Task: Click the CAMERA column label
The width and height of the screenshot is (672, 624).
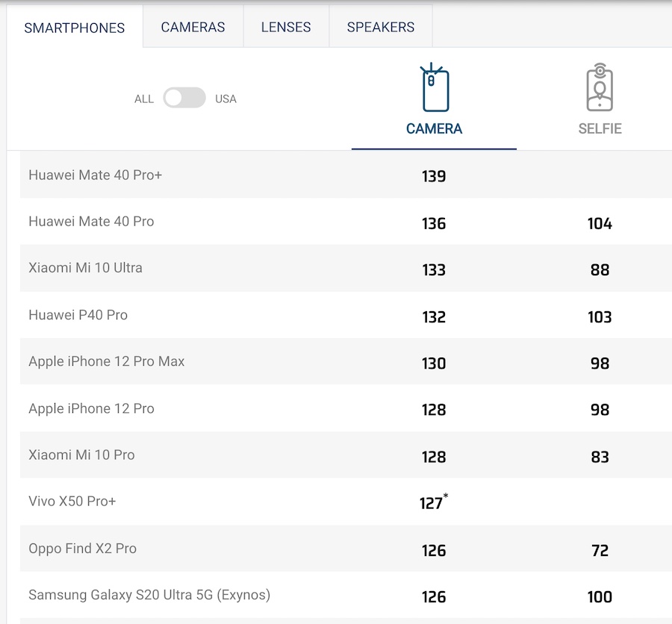Action: (x=434, y=128)
